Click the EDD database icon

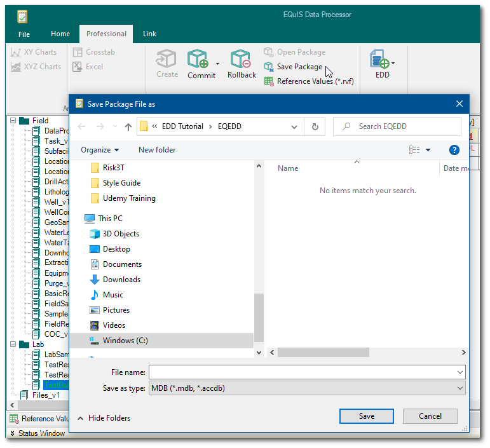[x=379, y=60]
